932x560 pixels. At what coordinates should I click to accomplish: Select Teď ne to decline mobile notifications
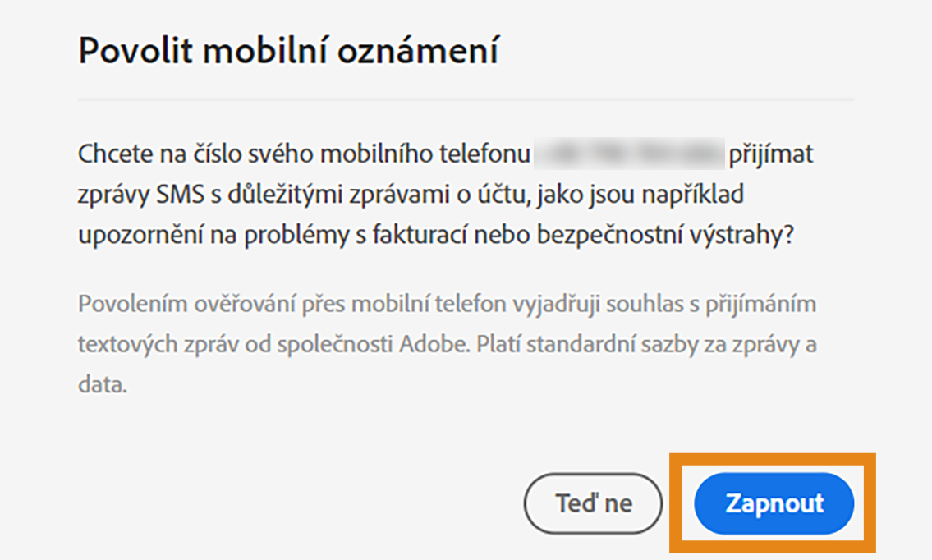point(593,503)
